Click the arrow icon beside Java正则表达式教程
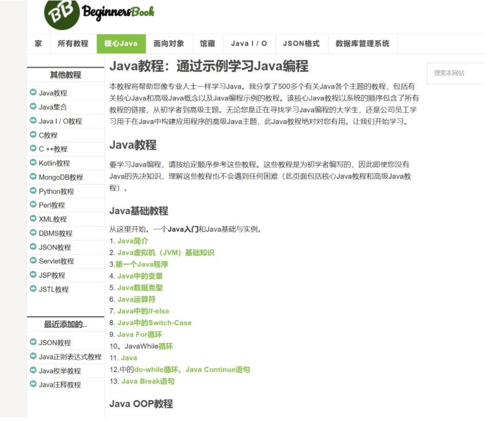The image size is (504, 422). pos(33,356)
